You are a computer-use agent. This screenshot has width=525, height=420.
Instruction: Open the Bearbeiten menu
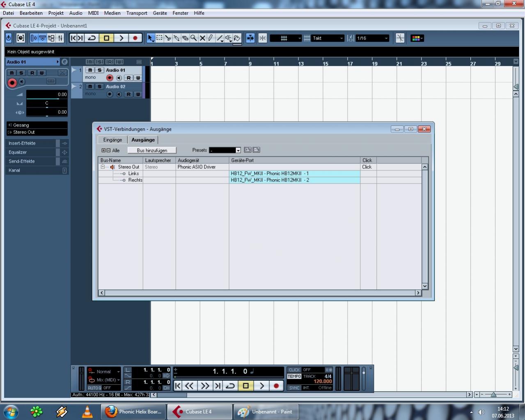pyautogui.click(x=31, y=13)
